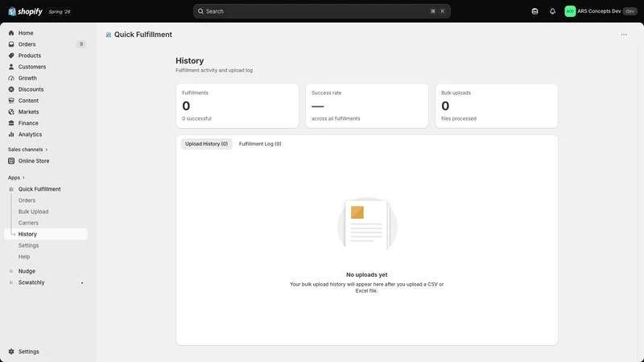Click the Customers person icon
The height and width of the screenshot is (362, 644).
coord(11,67)
